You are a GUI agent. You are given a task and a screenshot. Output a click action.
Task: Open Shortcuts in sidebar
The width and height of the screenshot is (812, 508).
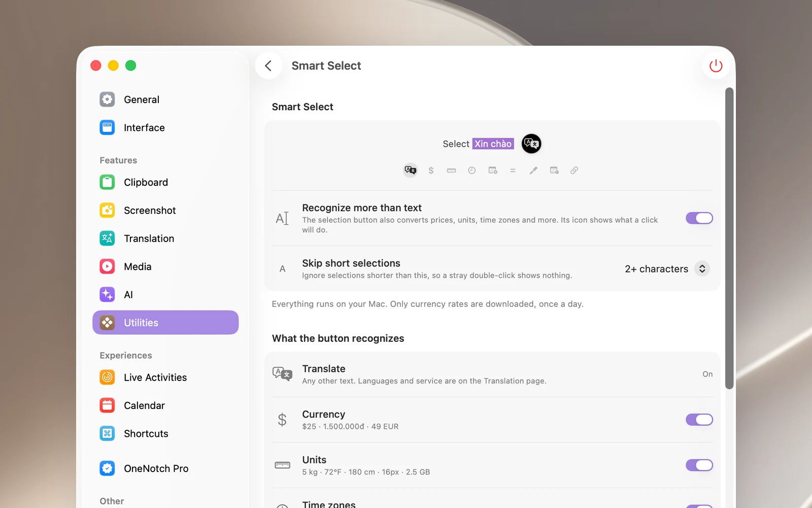tap(165, 433)
